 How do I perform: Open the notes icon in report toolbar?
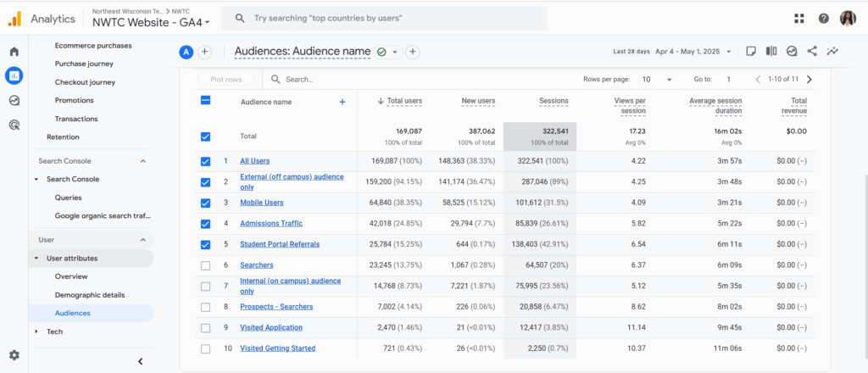751,51
